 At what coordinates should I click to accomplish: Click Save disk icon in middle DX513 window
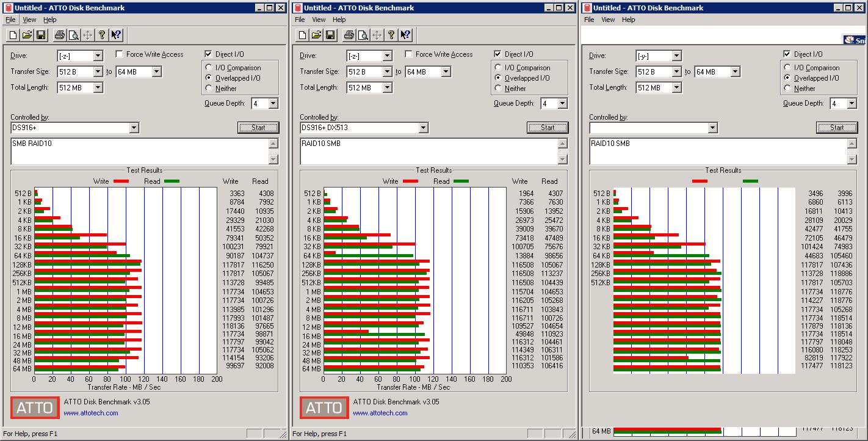(x=330, y=35)
